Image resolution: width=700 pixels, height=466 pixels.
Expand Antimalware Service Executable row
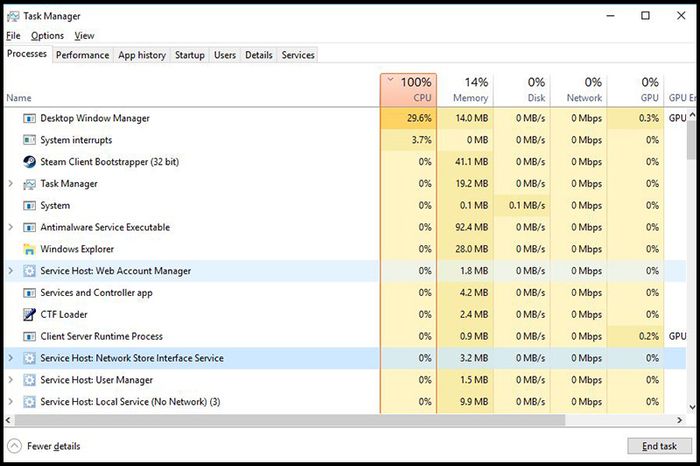click(x=11, y=227)
